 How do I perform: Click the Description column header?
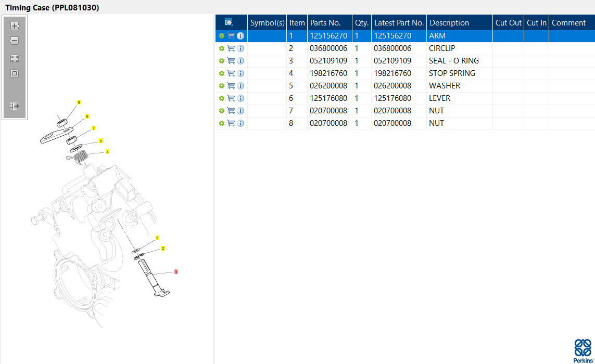point(449,23)
